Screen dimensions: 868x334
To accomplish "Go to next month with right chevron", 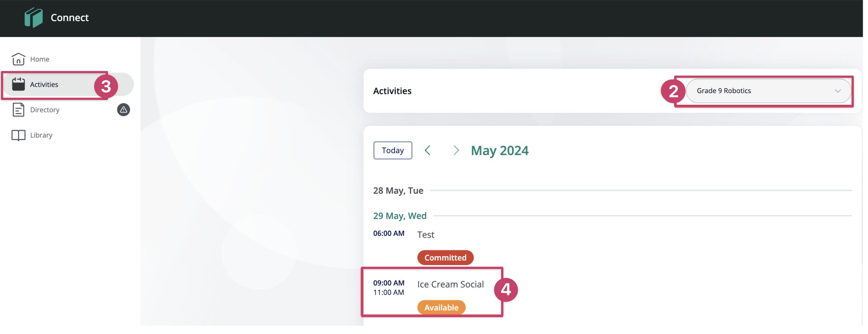I will pos(456,150).
